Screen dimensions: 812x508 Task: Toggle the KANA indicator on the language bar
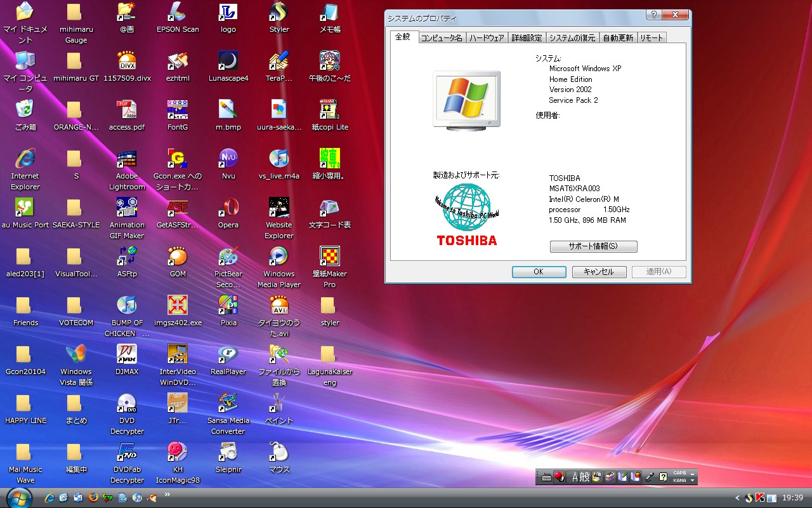pos(679,481)
